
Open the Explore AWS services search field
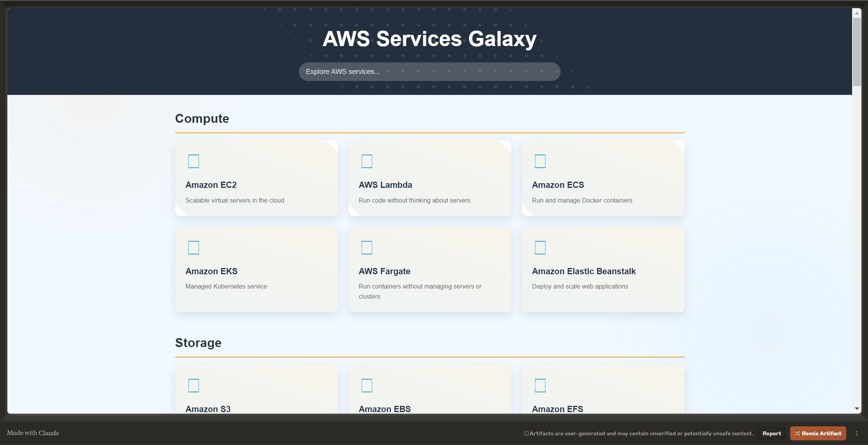point(430,71)
